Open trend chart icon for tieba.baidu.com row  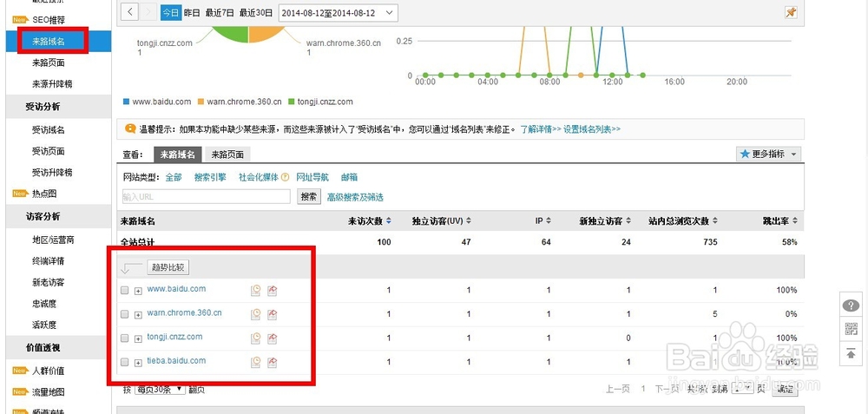[272, 362]
